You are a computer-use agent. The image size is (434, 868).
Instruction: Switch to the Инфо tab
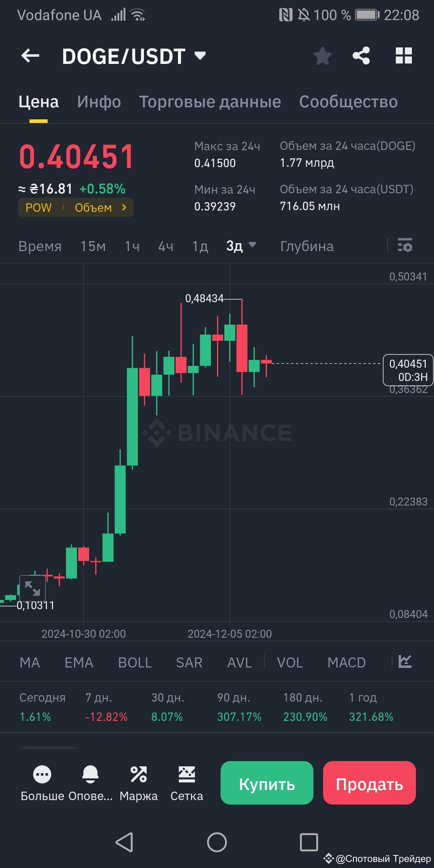coord(98,102)
